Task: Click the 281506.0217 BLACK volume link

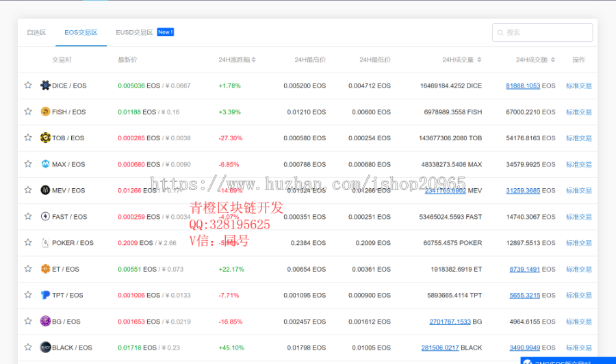Action: pyautogui.click(x=440, y=348)
